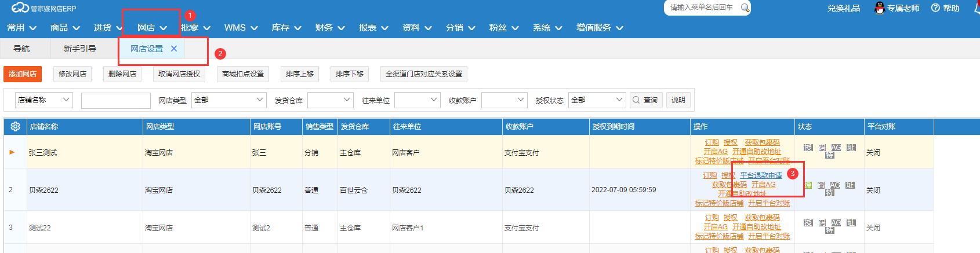Click the QQ penguin 专属老师 icon

click(x=880, y=8)
